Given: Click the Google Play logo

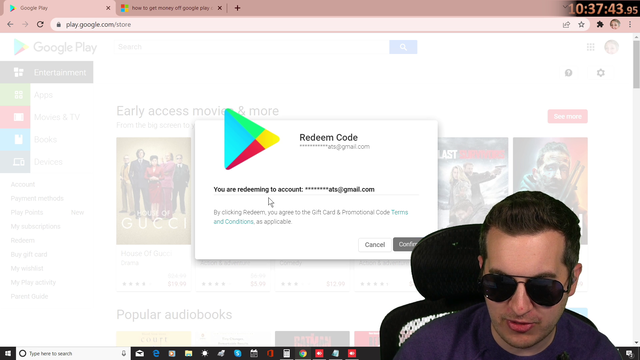Looking at the screenshot, I should coord(55,47).
